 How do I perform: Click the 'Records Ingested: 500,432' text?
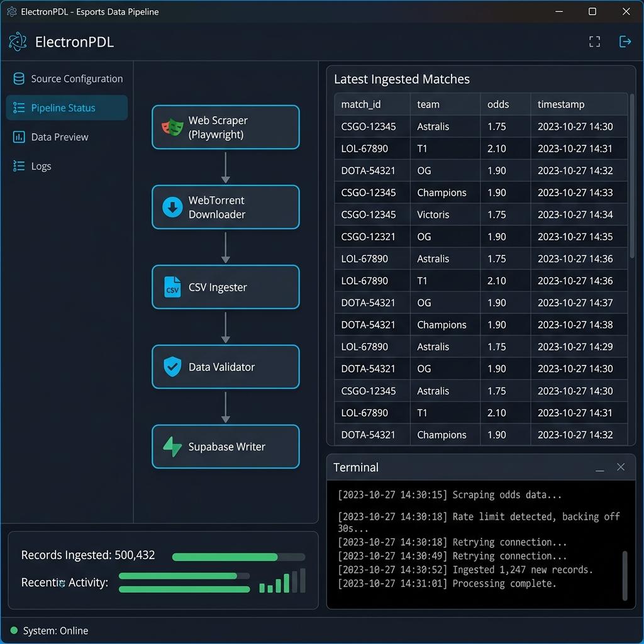point(88,555)
